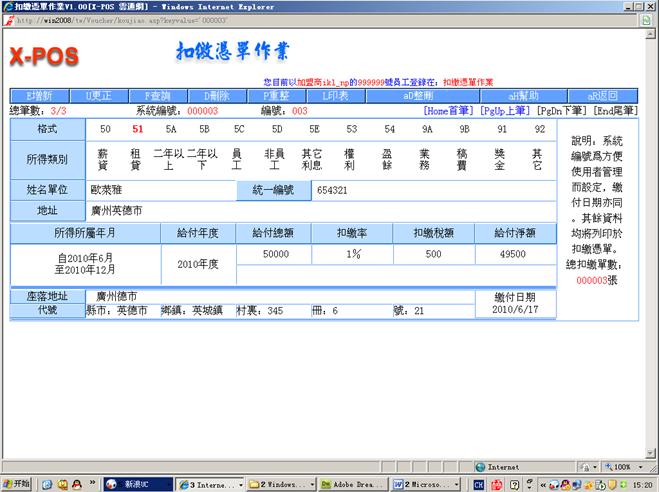This screenshot has width=659, height=492.
Task: Click the L印表 print button
Action: pos(334,97)
